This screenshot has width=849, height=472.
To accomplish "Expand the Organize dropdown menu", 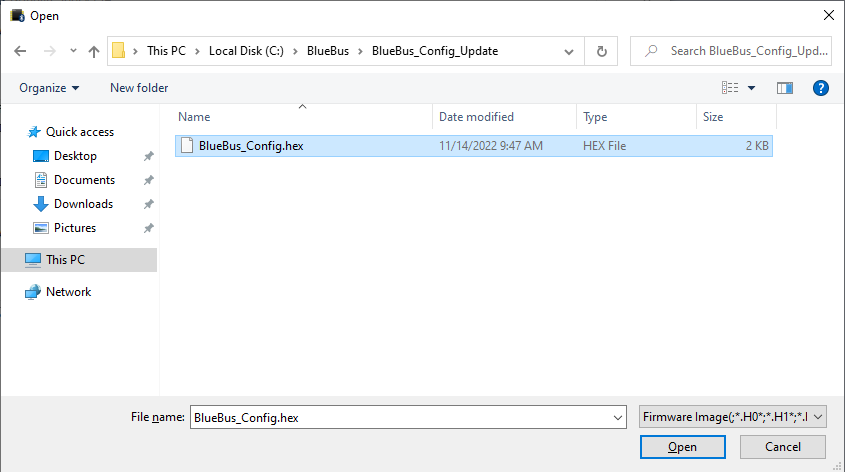I will [49, 88].
